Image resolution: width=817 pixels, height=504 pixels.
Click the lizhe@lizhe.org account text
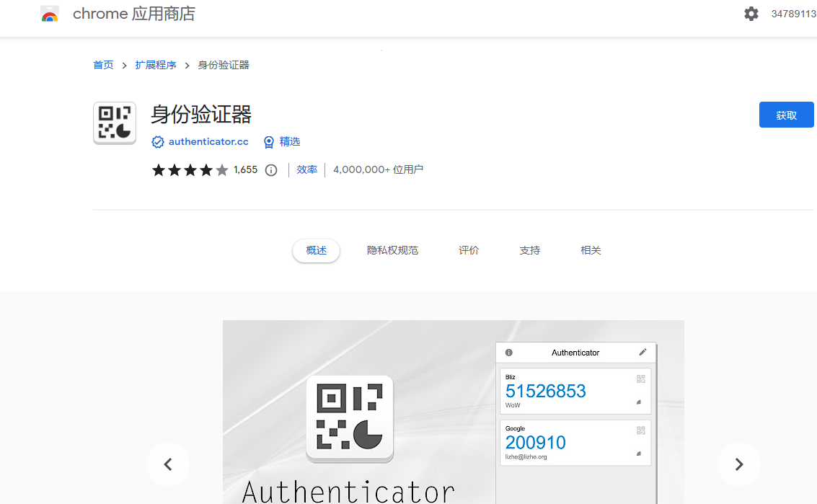[526, 457]
